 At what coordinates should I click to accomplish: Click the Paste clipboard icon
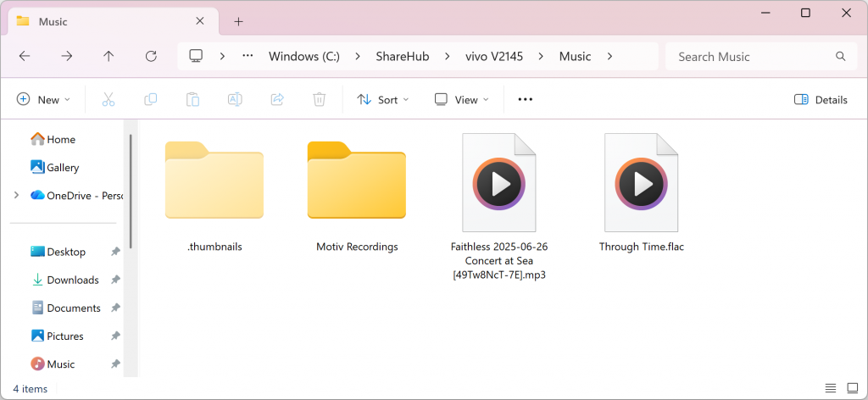(192, 99)
